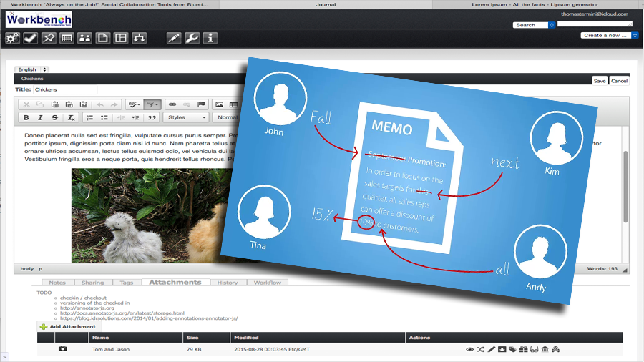Click the pencil edit icon in attachment actions
This screenshot has width=644, height=362.
click(x=491, y=349)
